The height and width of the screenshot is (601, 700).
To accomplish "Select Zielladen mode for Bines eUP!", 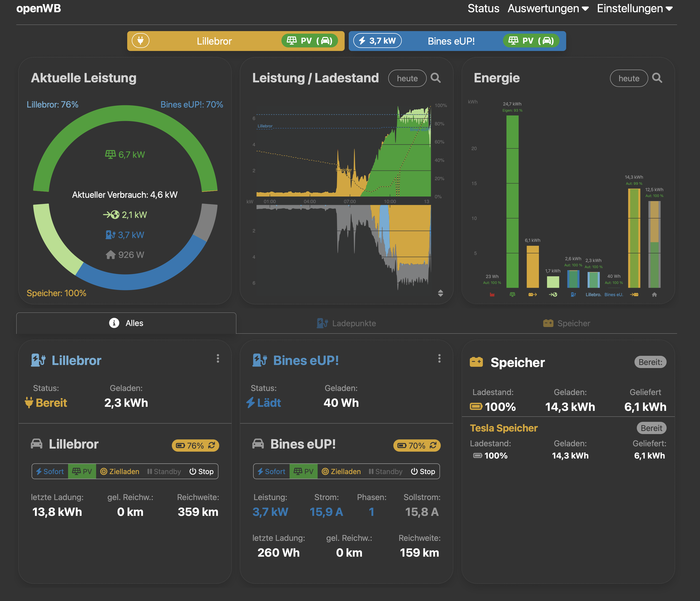I will (x=341, y=471).
